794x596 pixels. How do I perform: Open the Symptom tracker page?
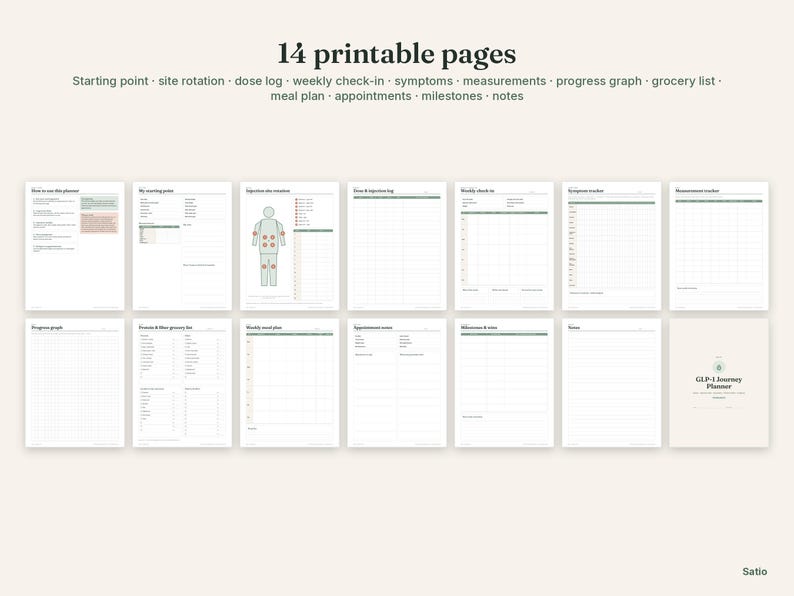point(612,246)
